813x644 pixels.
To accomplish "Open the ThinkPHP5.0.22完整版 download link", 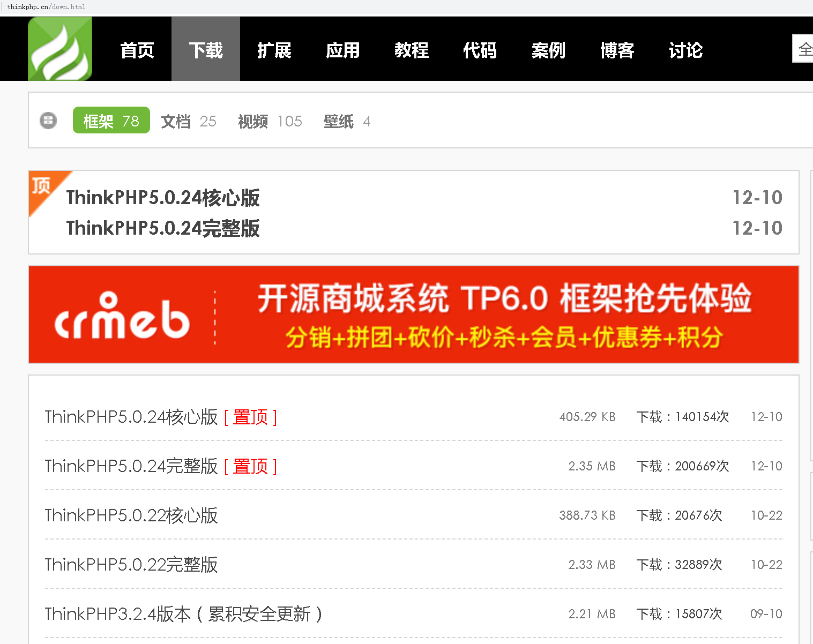I will click(x=131, y=564).
